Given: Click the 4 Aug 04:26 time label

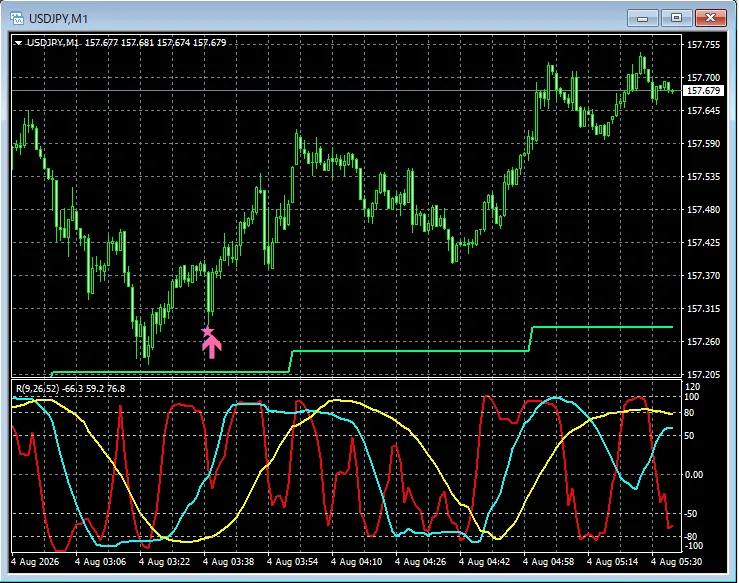Looking at the screenshot, I should tap(420, 562).
